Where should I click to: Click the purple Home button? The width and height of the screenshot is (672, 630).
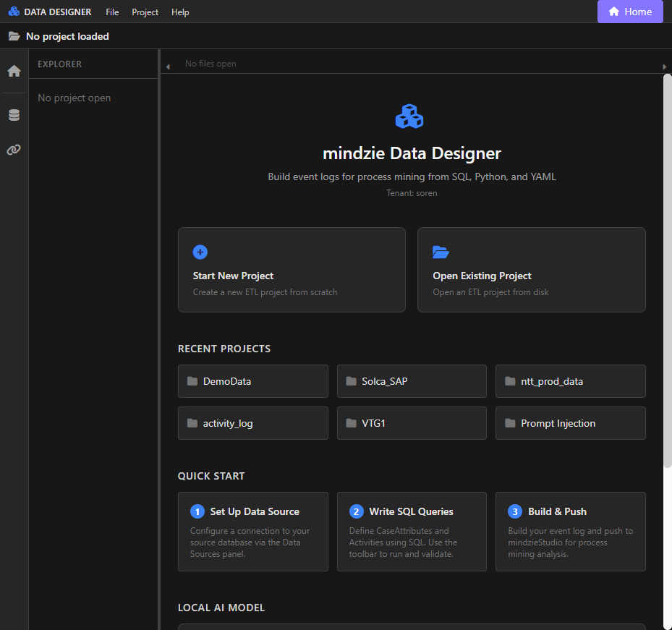click(630, 12)
